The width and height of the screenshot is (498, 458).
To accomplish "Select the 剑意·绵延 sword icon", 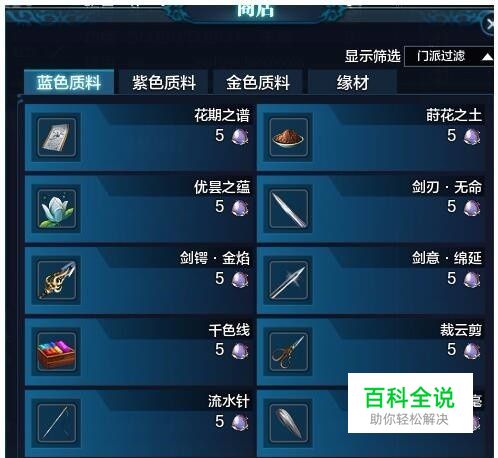I will click(288, 280).
